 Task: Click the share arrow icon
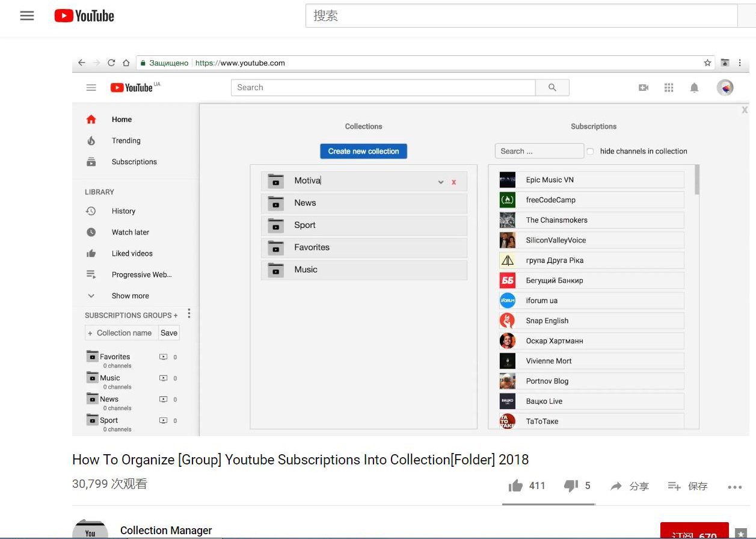pos(616,486)
